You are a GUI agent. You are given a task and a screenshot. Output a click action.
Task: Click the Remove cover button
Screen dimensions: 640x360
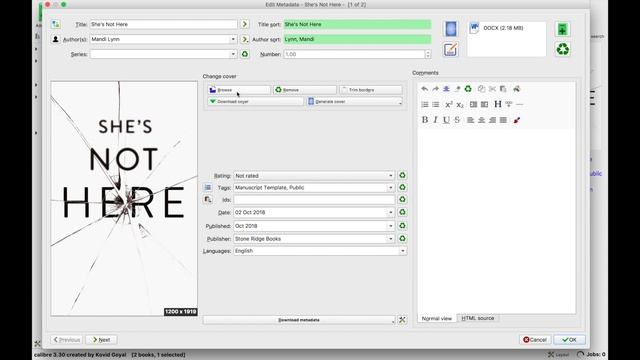pos(304,90)
